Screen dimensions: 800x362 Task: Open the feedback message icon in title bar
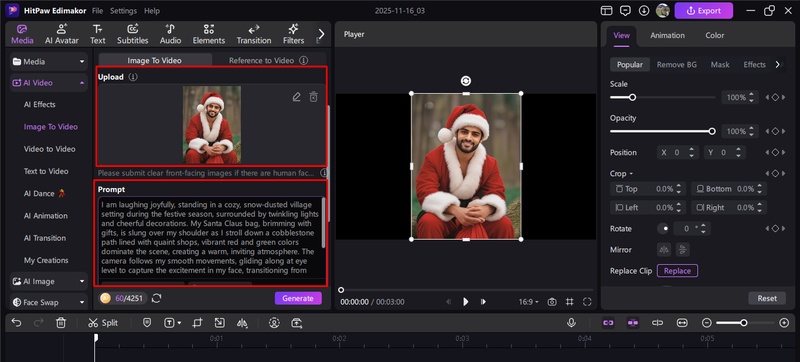click(625, 11)
